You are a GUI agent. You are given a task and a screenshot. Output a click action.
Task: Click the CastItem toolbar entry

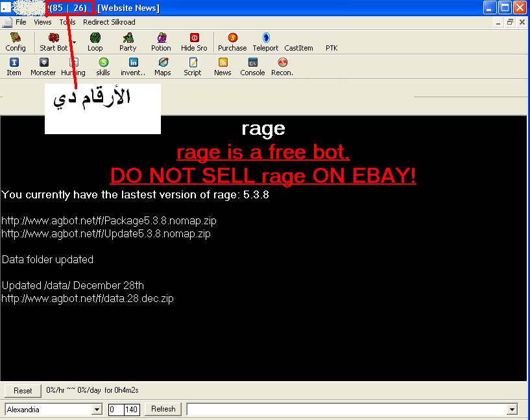point(298,48)
